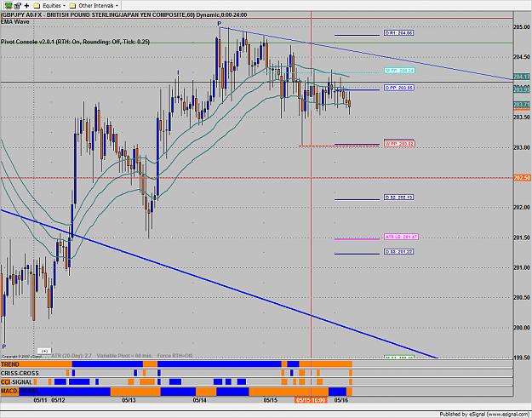Click the 05/15 16:00 cursor time marker
Screen dimensions: 532x418
311,400
